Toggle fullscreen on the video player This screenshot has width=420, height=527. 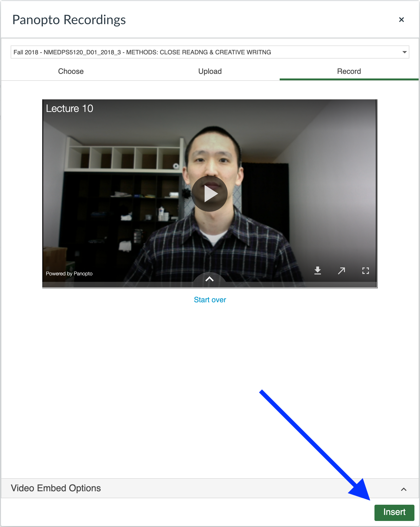365,271
